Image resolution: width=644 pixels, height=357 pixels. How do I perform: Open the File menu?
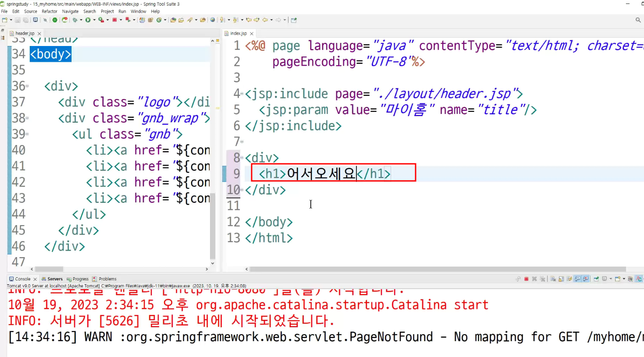coord(4,11)
